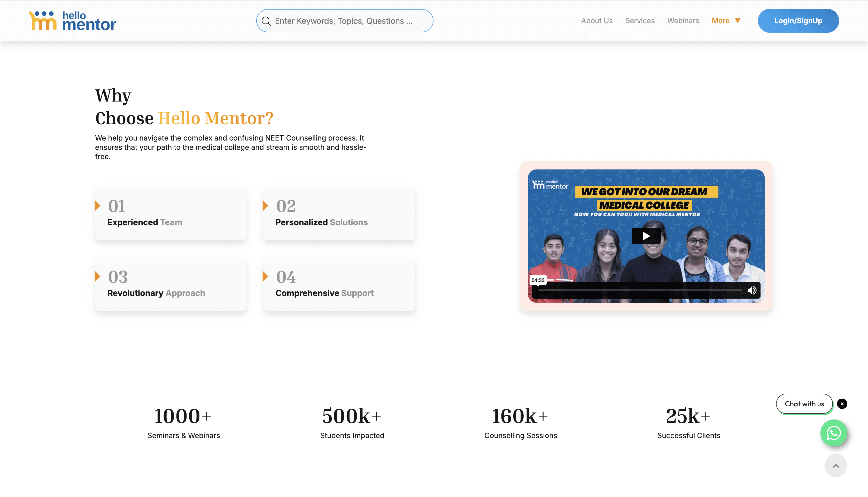Click the 'Choose Hello Mentor?' heading
Screen dimensions: 868x497
pos(184,118)
